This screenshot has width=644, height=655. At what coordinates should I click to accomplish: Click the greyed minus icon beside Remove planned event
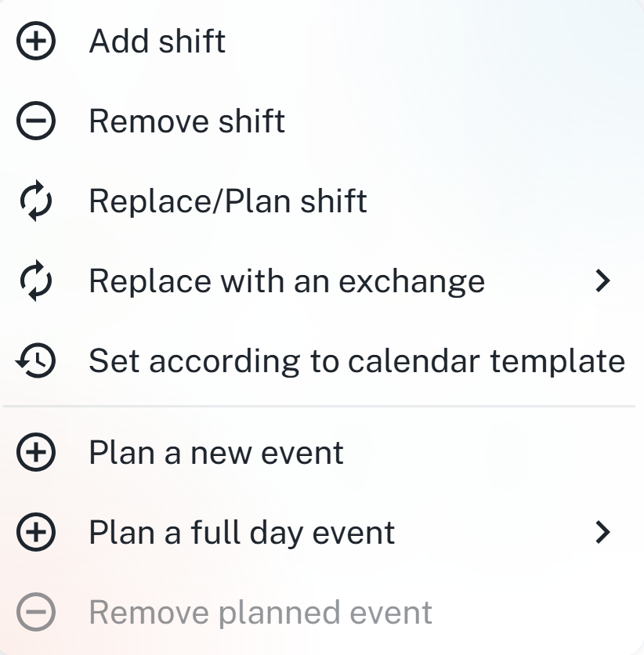35,613
